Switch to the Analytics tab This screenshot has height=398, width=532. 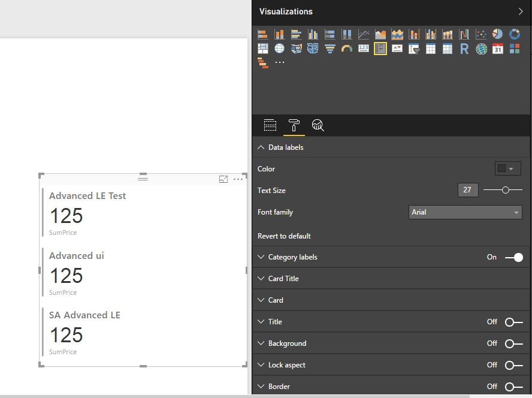[x=318, y=125]
